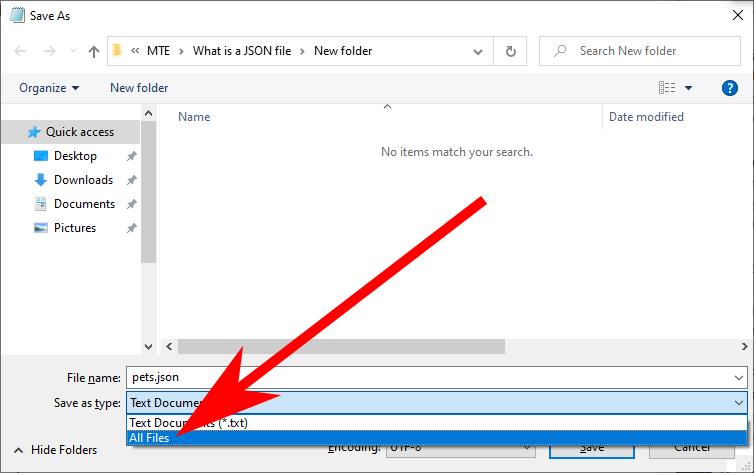The width and height of the screenshot is (754, 473).
Task: Click the pin icon next to Downloads
Action: coord(131,180)
